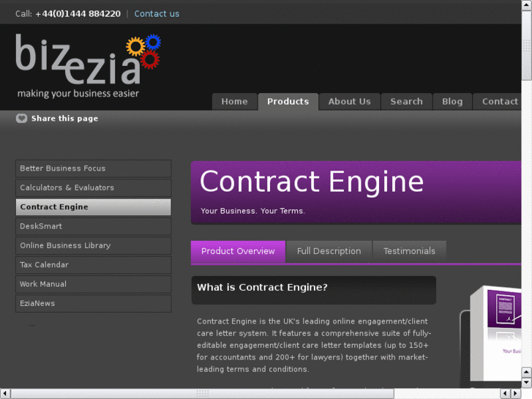Click the Share this page heart icon
This screenshot has height=399, width=532.
pyautogui.click(x=22, y=119)
